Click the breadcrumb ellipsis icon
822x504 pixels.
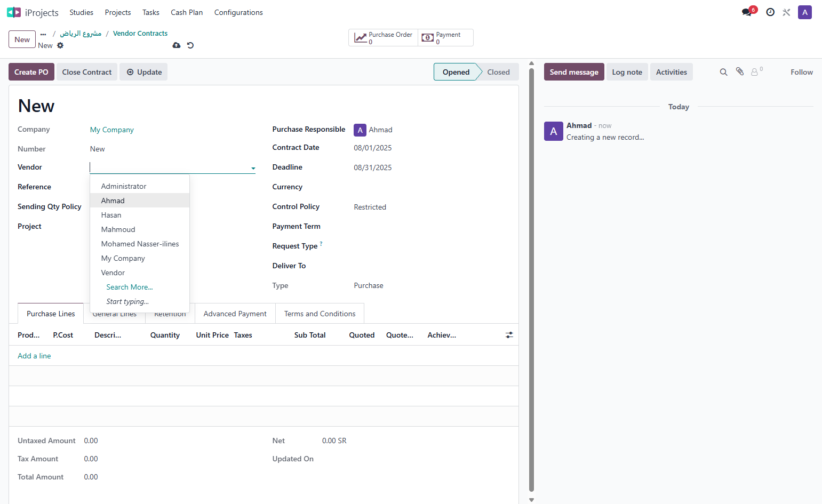tap(43, 34)
